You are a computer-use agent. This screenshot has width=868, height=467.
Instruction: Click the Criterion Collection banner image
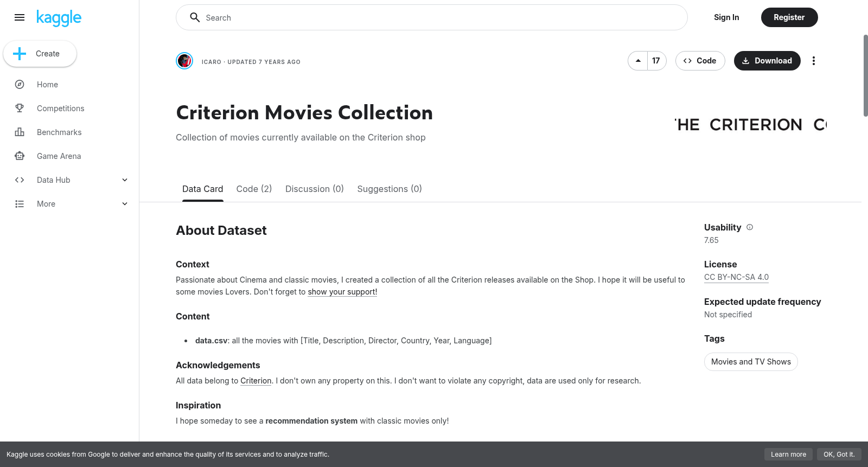pos(750,124)
